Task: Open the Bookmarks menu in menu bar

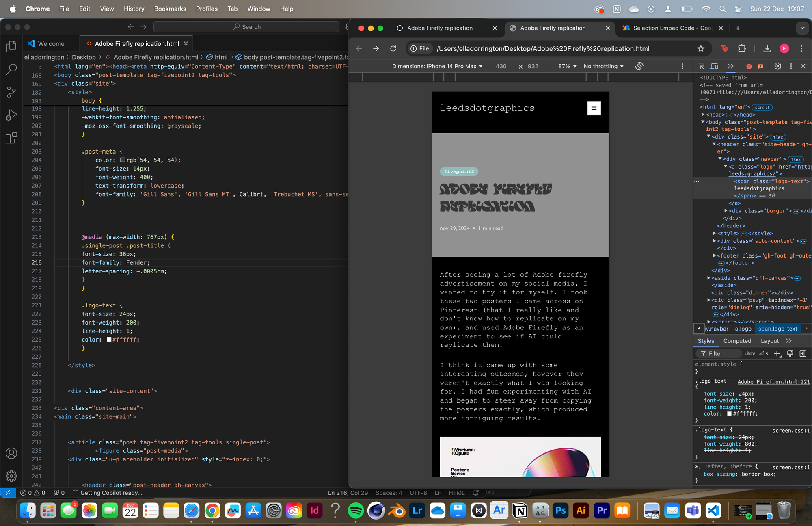Action: [170, 9]
